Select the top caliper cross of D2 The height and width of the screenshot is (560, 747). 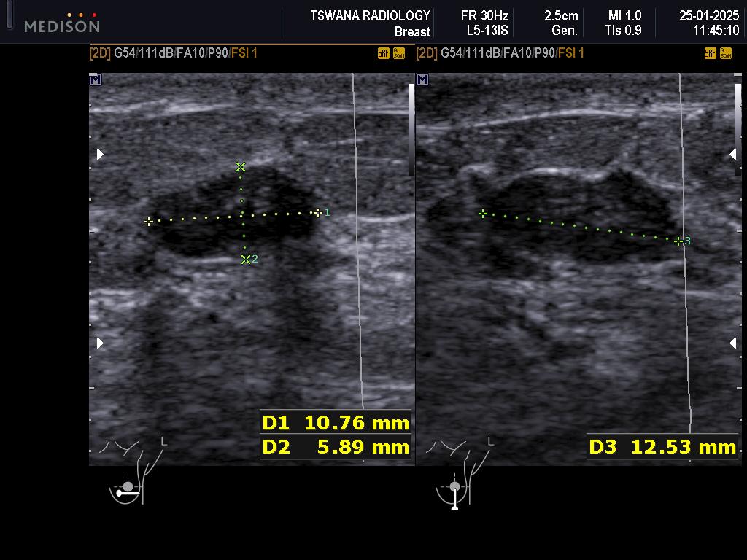pyautogui.click(x=241, y=167)
